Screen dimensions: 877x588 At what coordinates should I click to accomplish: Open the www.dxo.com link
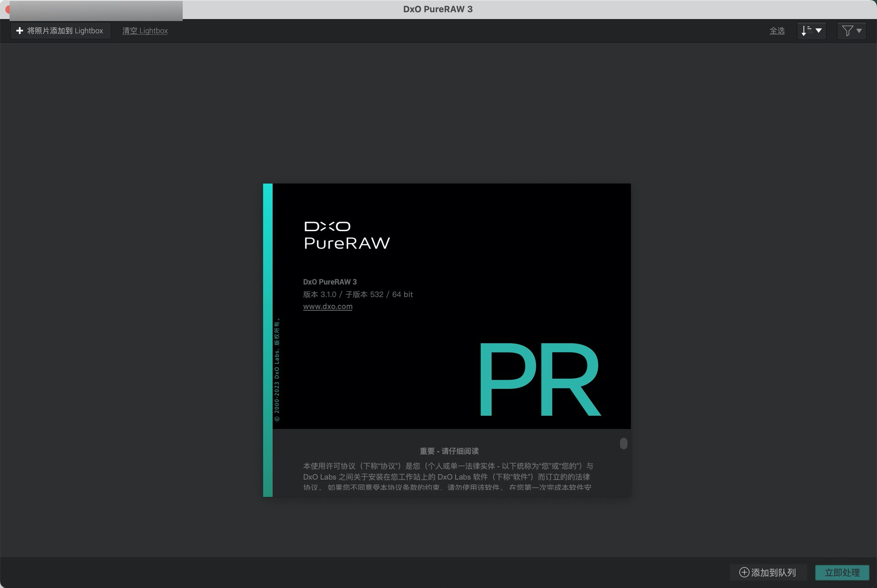tap(328, 307)
